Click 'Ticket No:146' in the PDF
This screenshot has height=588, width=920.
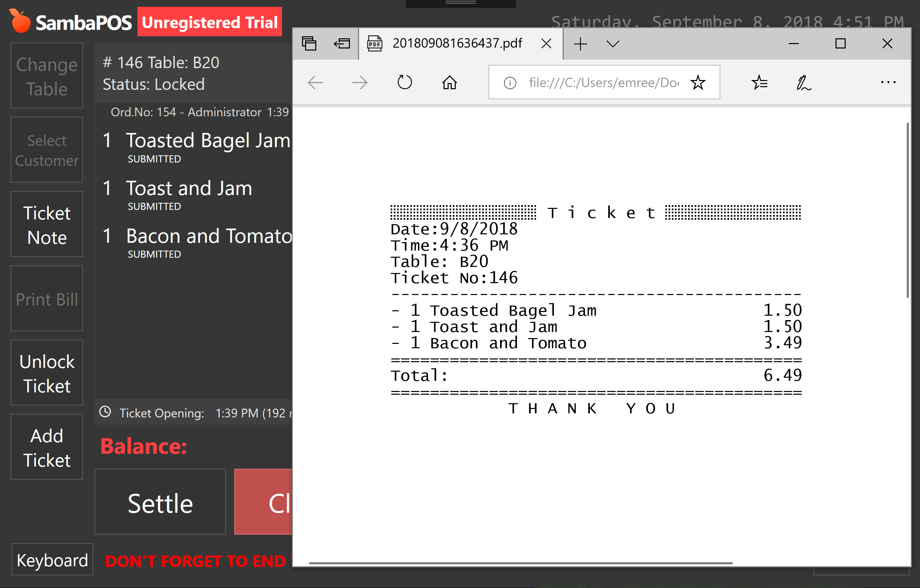pyautogui.click(x=454, y=278)
